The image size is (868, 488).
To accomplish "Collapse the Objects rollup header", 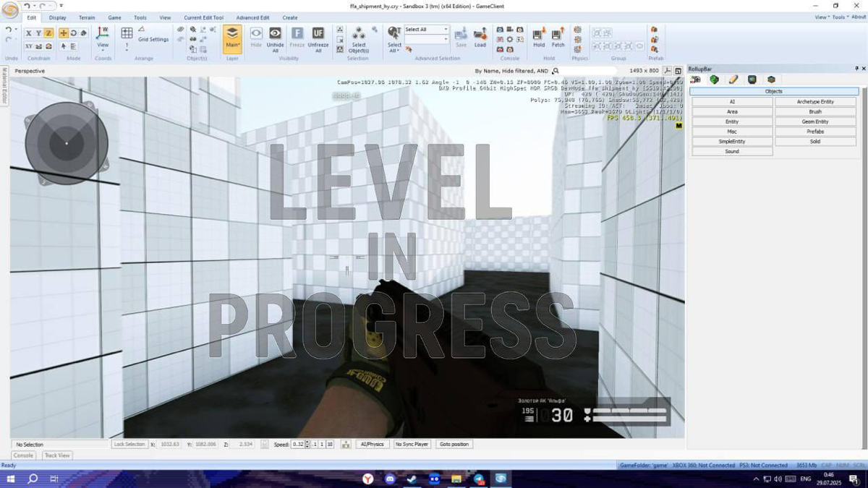I will (774, 92).
